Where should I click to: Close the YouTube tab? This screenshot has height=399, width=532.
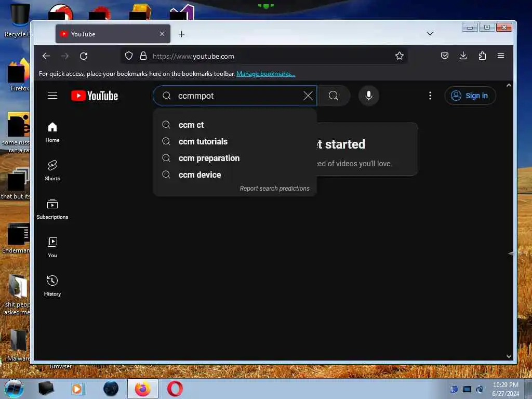tap(162, 34)
